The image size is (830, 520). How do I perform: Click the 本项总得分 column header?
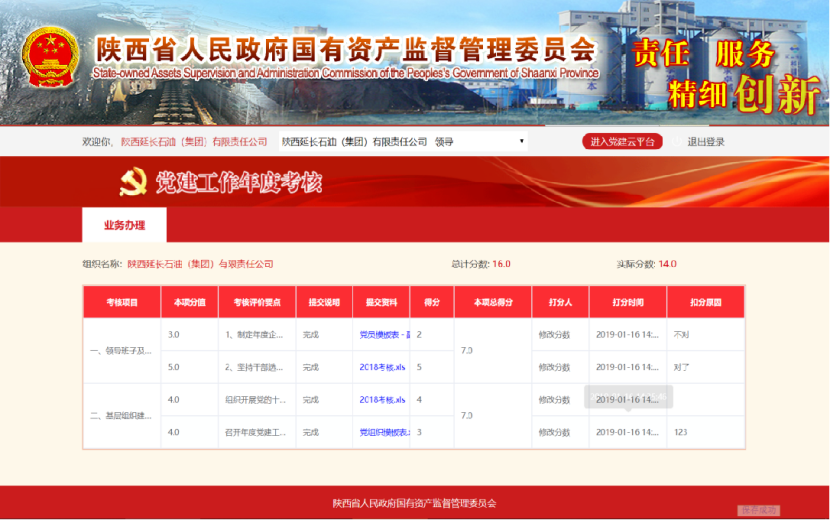[493, 302]
